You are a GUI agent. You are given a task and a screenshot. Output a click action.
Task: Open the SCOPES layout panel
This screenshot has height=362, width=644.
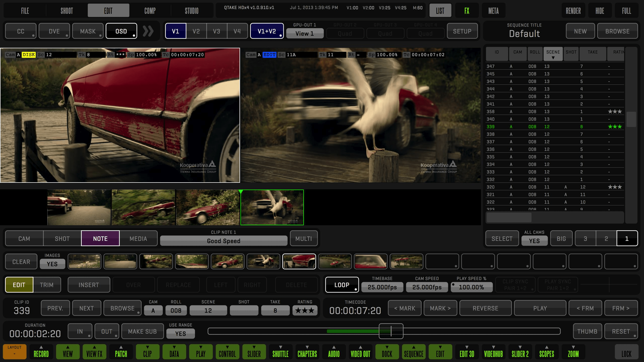click(546, 352)
